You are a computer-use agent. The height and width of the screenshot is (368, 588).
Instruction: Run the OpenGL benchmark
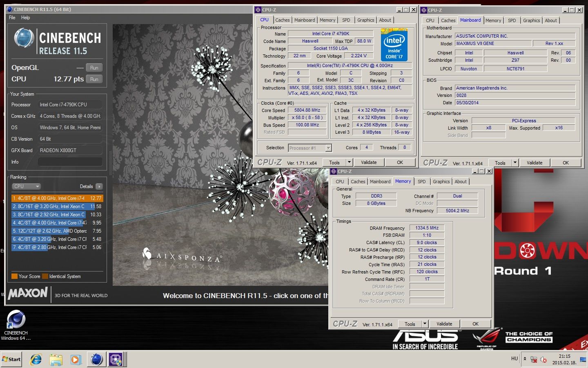(94, 68)
